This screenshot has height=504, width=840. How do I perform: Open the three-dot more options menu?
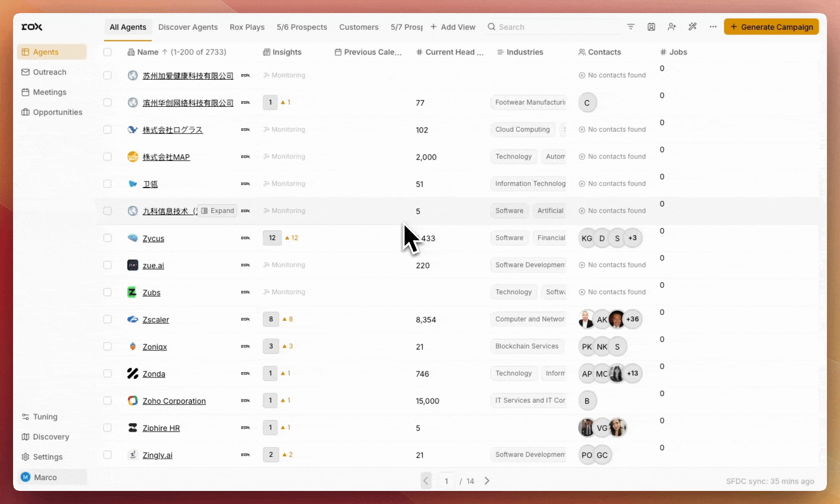click(x=713, y=27)
